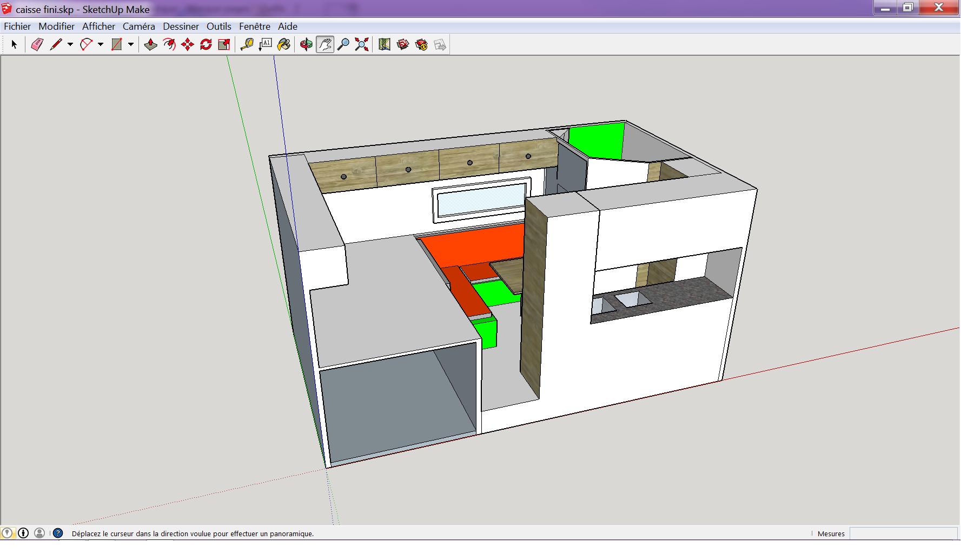Click the Mesures input box
This screenshot has width=967, height=560.
[x=903, y=534]
